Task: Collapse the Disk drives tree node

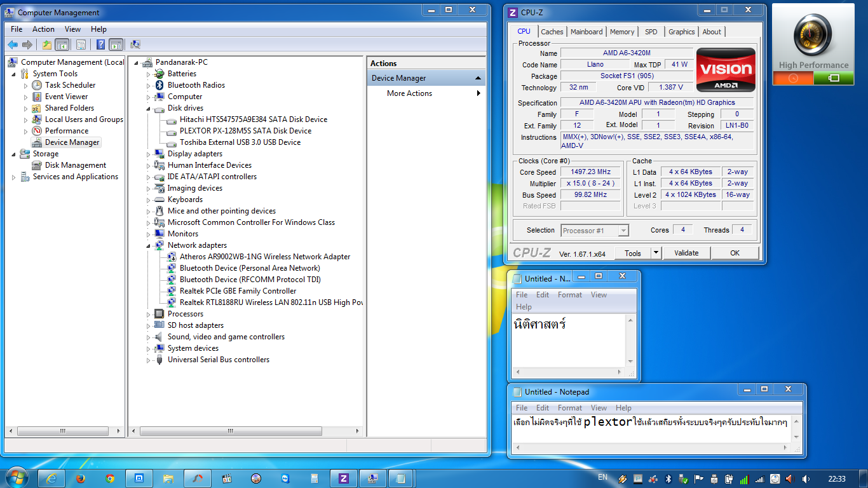Action: pyautogui.click(x=149, y=109)
